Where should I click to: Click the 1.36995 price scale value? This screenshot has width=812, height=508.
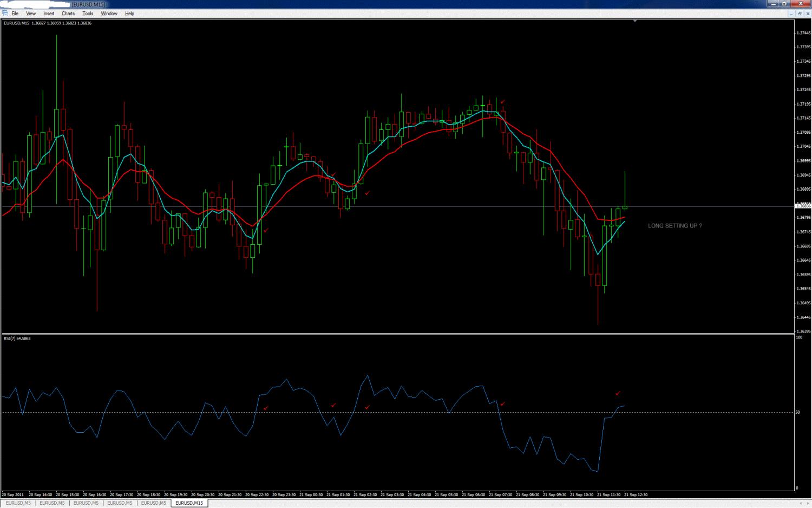[803, 161]
